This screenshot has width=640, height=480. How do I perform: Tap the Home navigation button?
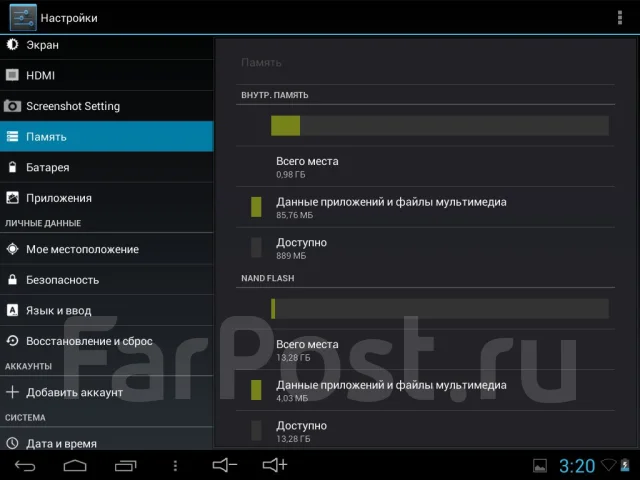tap(75, 465)
